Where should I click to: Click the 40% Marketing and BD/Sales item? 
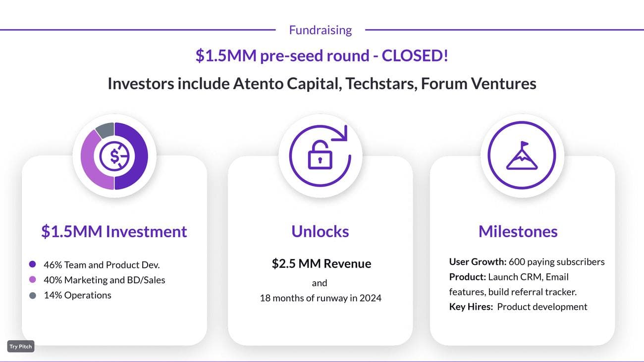104,280
